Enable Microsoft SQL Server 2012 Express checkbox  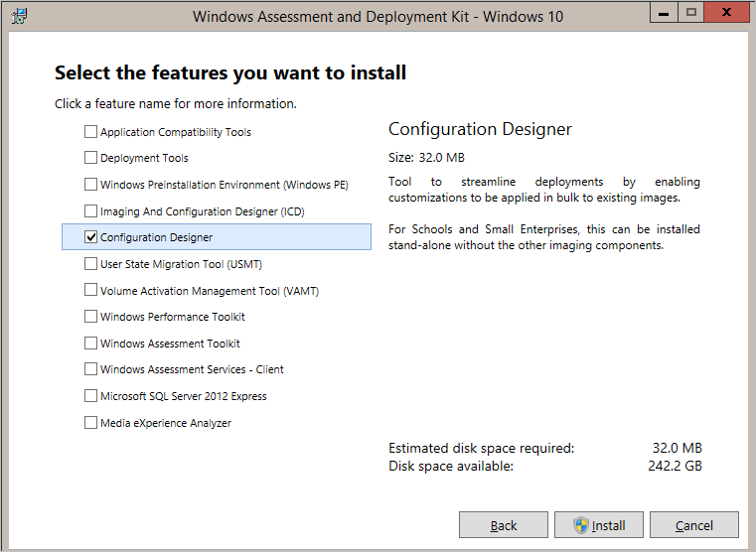point(90,396)
